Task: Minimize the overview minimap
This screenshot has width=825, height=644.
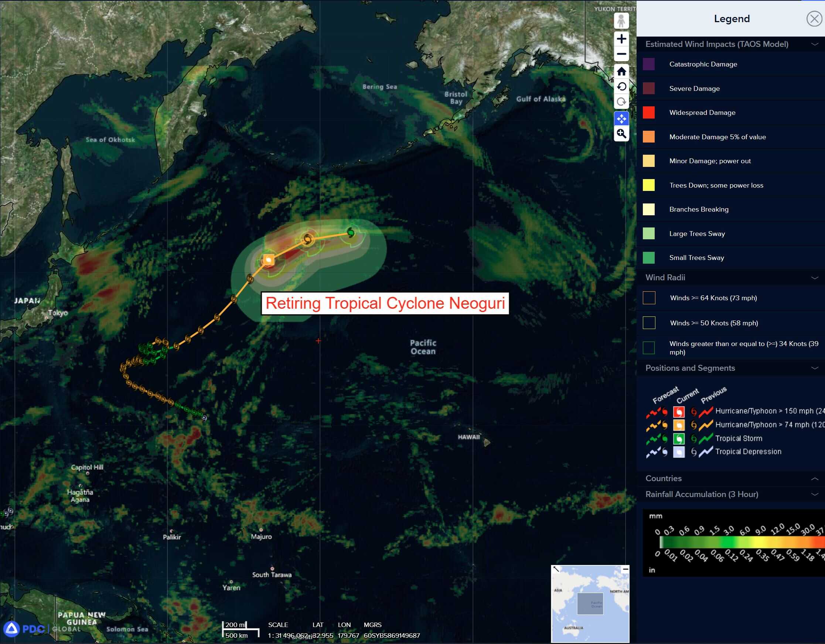Action: pyautogui.click(x=625, y=569)
